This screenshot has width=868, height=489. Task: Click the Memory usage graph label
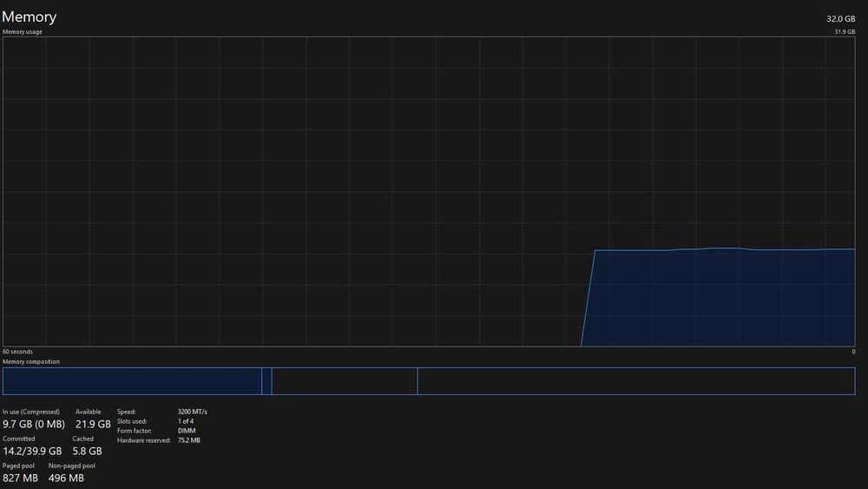23,31
